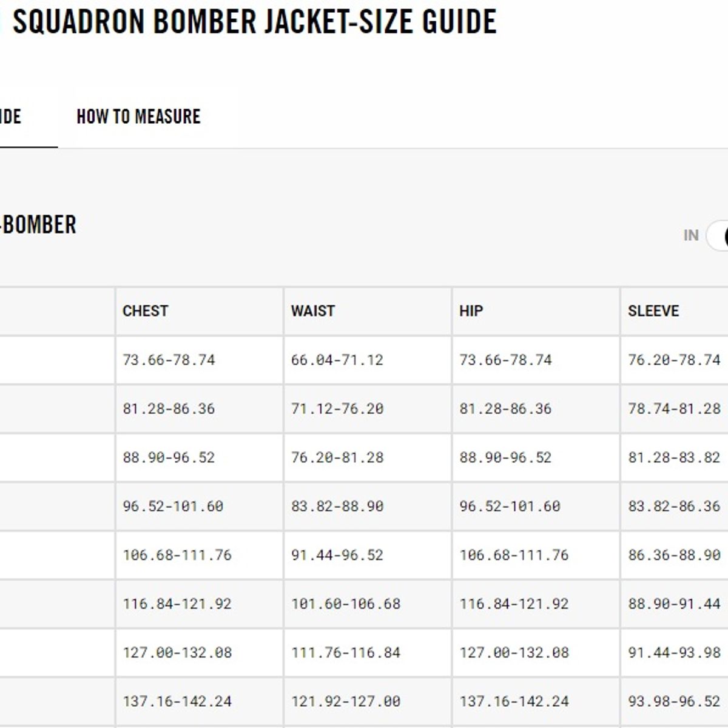The image size is (728, 728).
Task: Select chest measurement 106.68-111.76 cell
Action: 177,555
